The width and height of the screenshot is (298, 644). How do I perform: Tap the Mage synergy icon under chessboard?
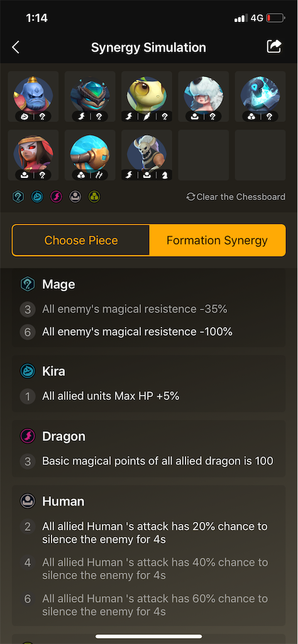point(18,197)
